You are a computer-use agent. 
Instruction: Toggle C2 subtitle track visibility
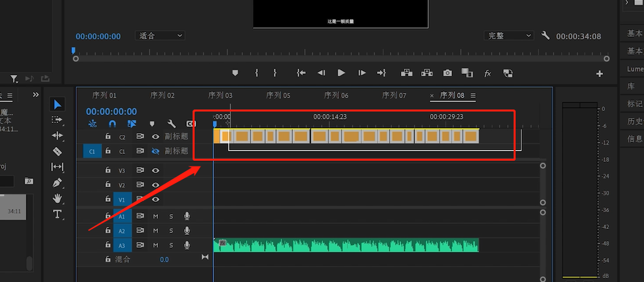(155, 136)
